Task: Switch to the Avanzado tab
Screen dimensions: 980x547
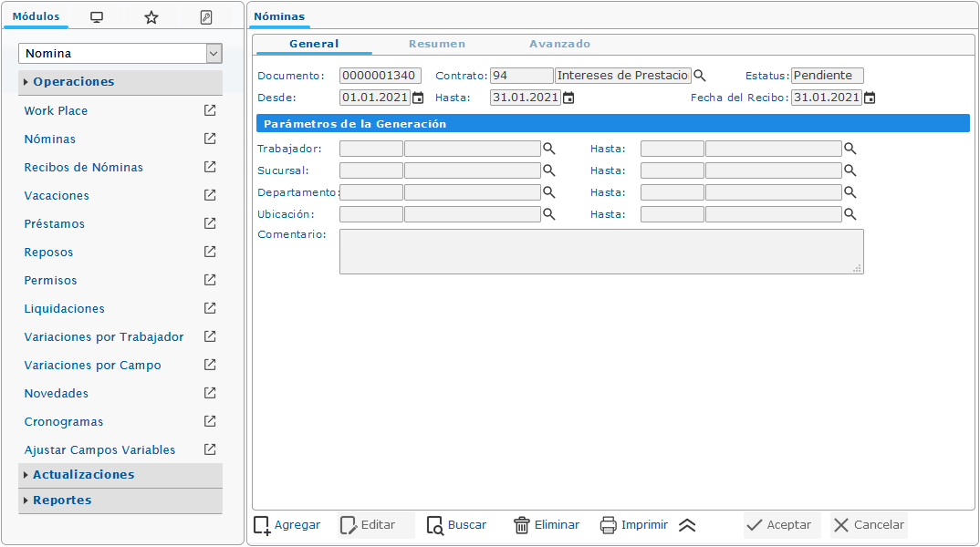Action: (x=559, y=44)
